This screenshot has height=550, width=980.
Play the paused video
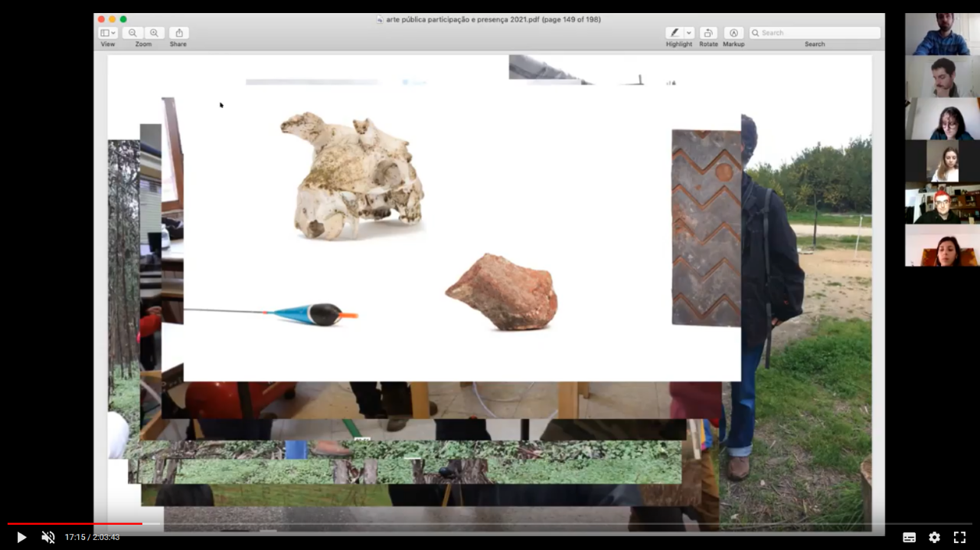click(x=21, y=537)
